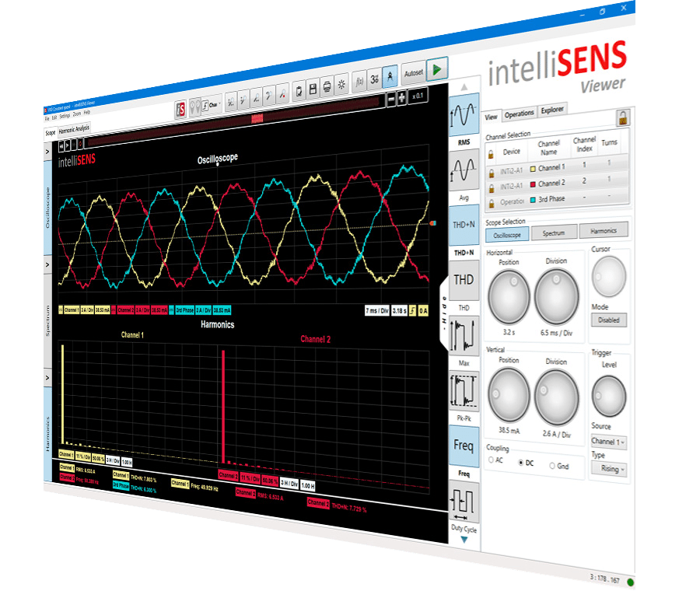Collapse the Spectrum section chevron

tap(47, 264)
